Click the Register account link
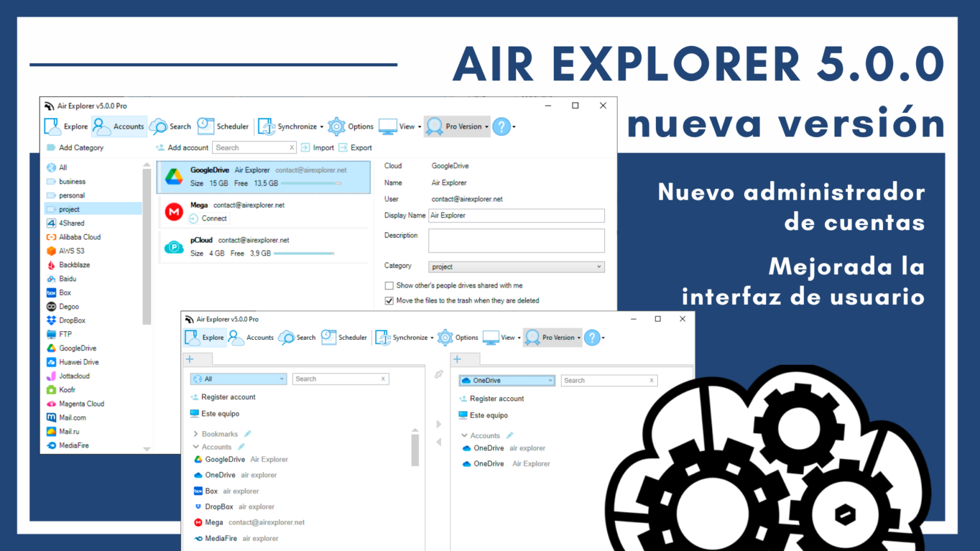980x551 pixels. click(228, 397)
